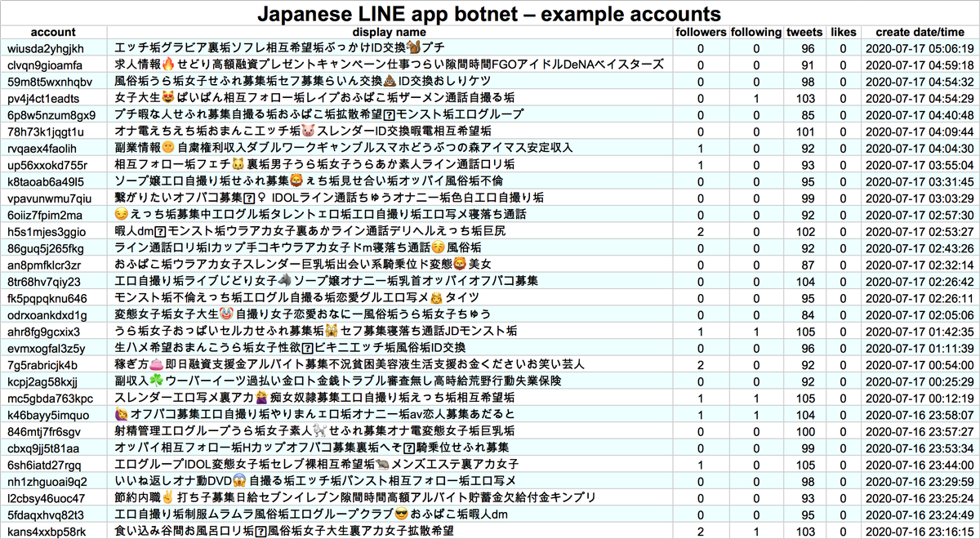Click the 'account' column header
This screenshot has width=980, height=539.
[53, 32]
